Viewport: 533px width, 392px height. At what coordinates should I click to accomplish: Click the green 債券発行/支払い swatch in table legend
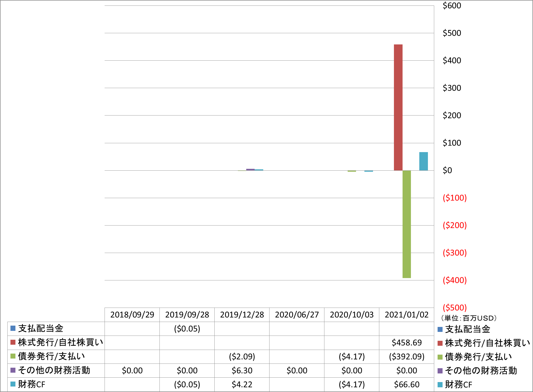(x=13, y=356)
